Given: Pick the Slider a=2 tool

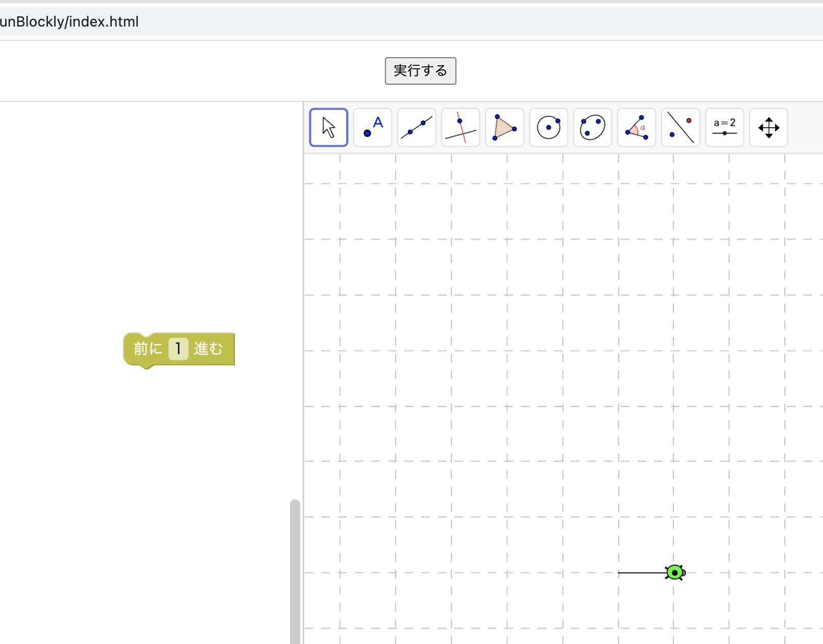Looking at the screenshot, I should (724, 128).
